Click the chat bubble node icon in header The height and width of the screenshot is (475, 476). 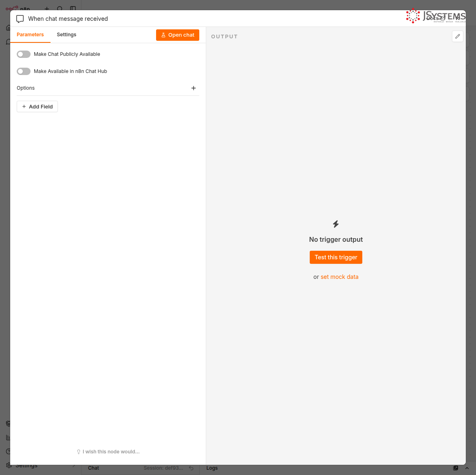20,19
